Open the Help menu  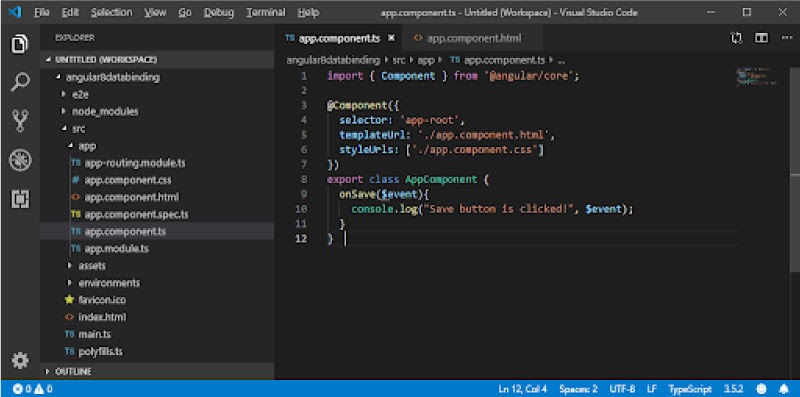(308, 12)
